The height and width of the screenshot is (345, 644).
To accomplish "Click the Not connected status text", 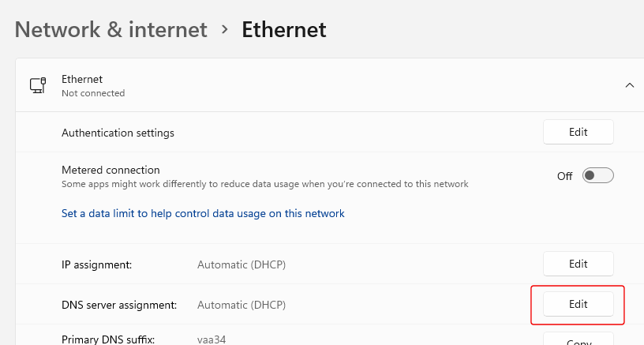I will click(x=93, y=93).
